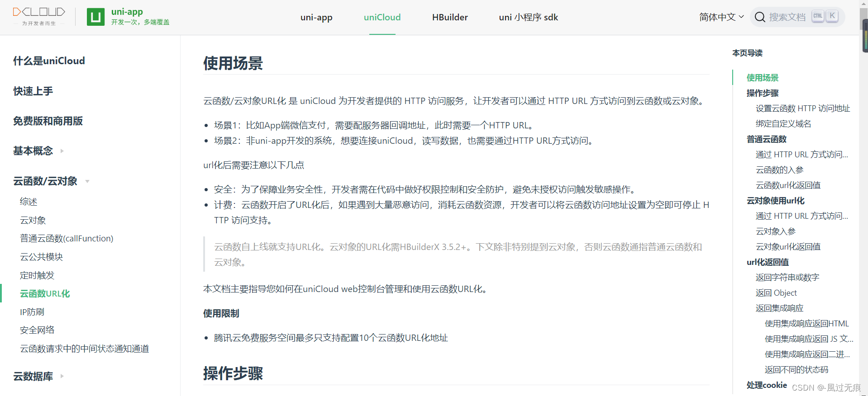Open the 云对象 sidebar item
Image resolution: width=868 pixels, height=396 pixels.
(x=33, y=220)
